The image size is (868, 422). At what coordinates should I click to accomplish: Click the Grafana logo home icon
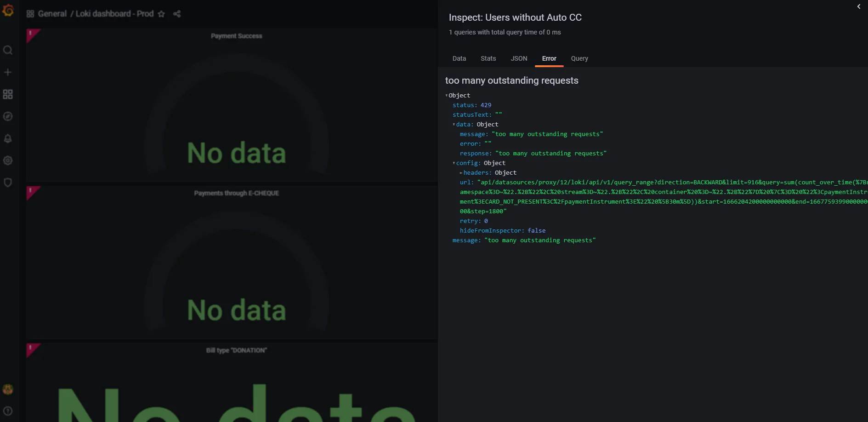tap(8, 10)
